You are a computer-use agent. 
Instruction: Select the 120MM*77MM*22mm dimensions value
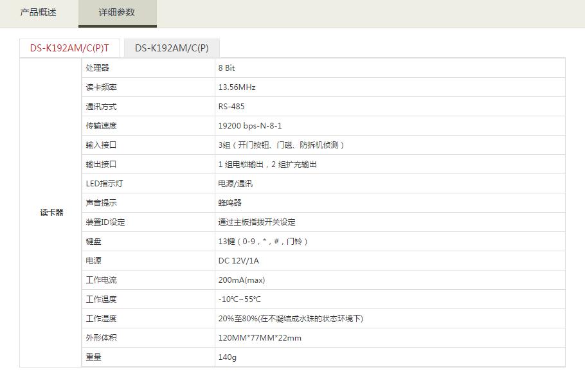tap(260, 338)
